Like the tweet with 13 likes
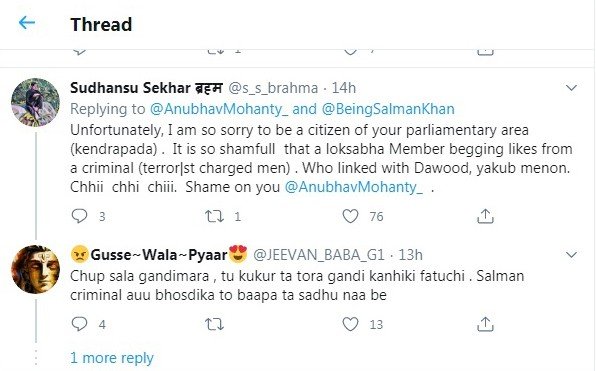 click(x=350, y=324)
